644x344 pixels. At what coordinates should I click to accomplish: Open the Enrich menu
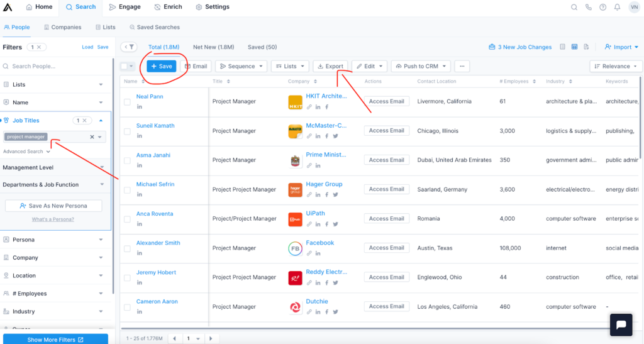pos(168,7)
